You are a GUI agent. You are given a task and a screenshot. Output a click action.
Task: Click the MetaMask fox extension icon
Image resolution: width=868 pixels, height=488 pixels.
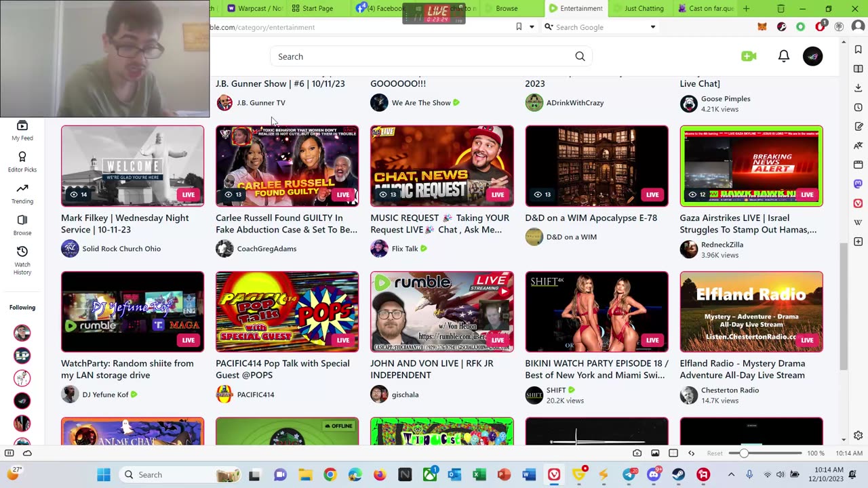(762, 27)
